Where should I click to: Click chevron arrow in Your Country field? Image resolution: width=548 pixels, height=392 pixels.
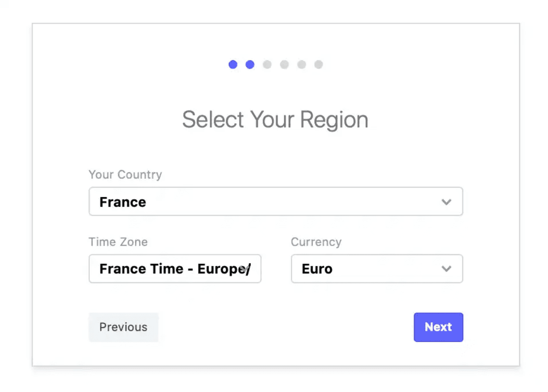coord(446,202)
